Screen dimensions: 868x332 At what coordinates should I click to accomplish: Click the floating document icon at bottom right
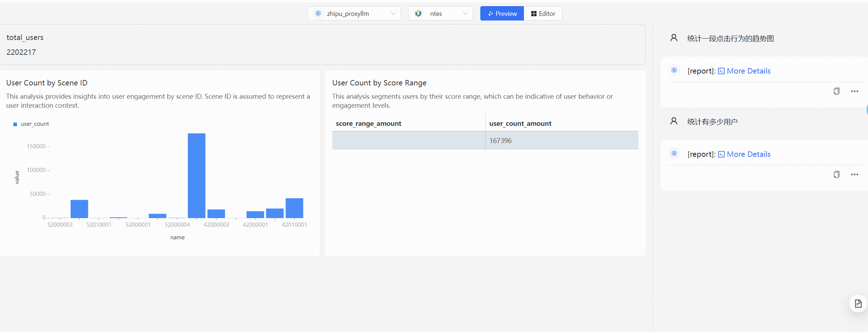(858, 304)
